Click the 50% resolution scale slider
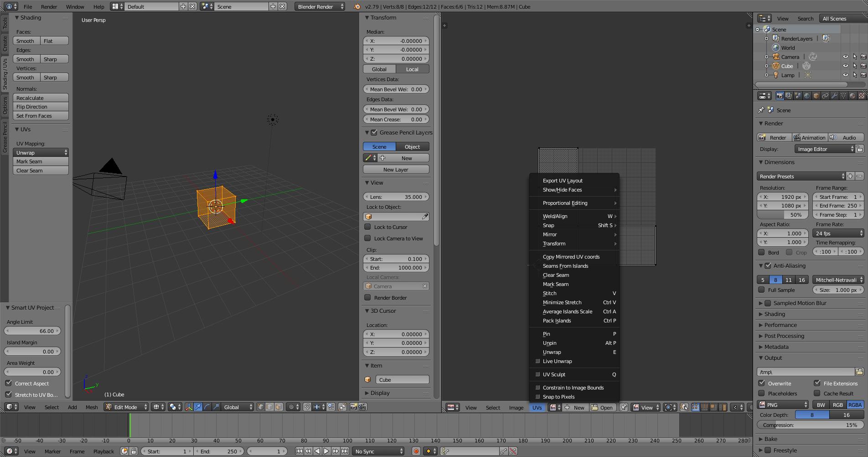This screenshot has height=457, width=868. coord(782,214)
